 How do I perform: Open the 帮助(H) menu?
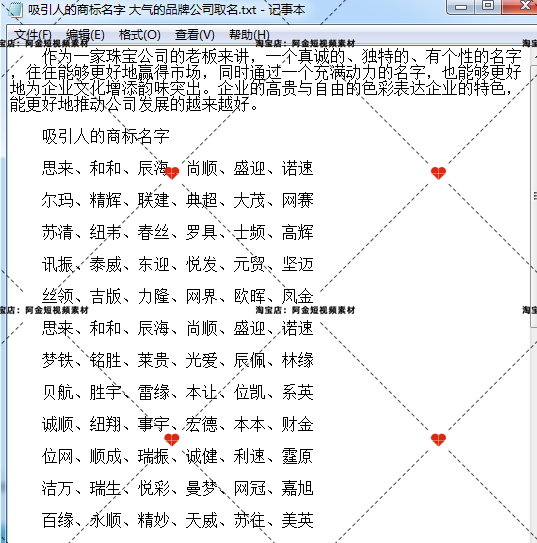coord(249,35)
